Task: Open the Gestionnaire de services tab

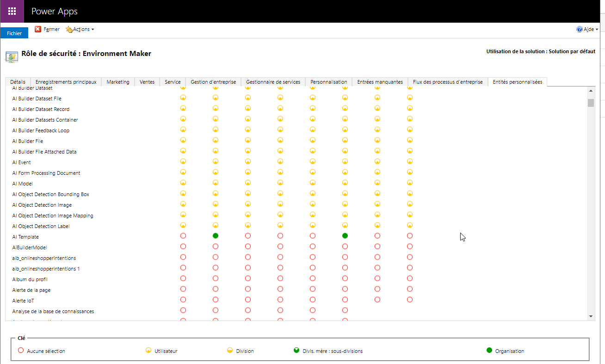Action: (x=273, y=82)
